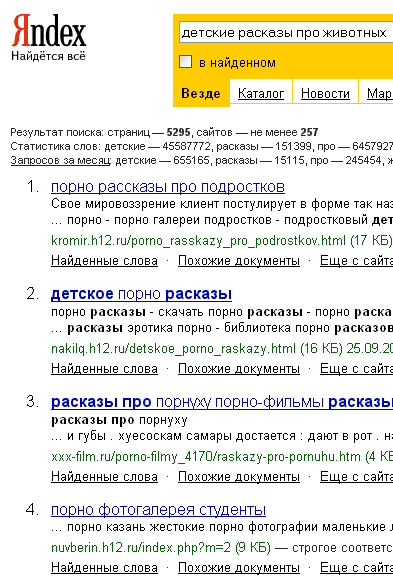This screenshot has height=581, width=393.
Task: Click 'Похожие документы' under the fourth result
Action: (239, 568)
